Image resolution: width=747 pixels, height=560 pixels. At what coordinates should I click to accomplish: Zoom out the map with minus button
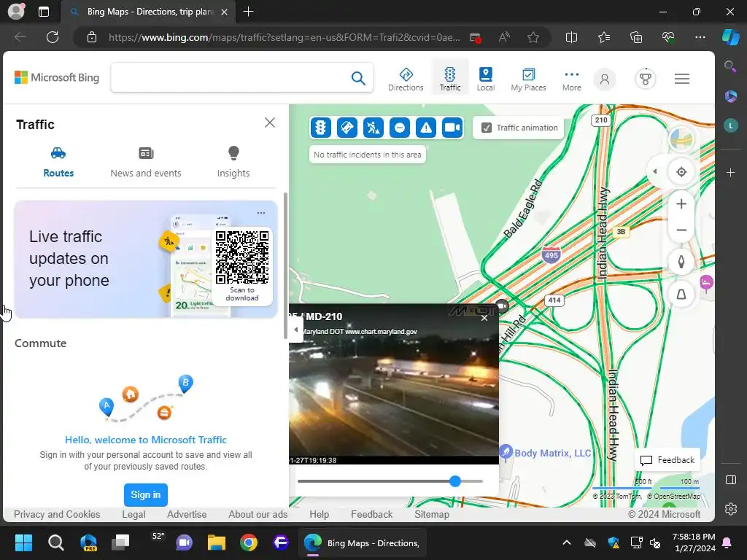681,230
